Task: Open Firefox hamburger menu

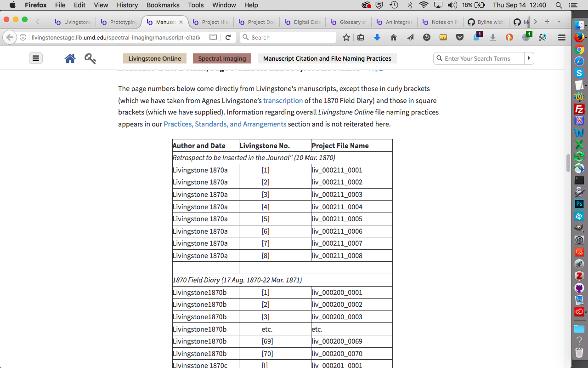Action: point(561,37)
